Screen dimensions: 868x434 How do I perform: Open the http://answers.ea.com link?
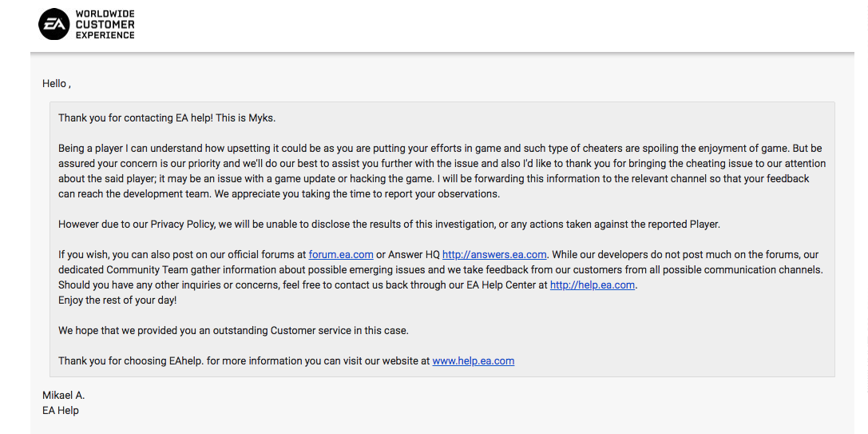click(494, 255)
